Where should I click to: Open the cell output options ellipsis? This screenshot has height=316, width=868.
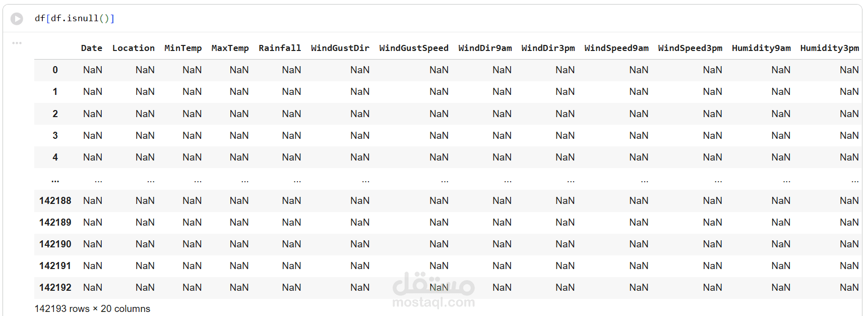tap(17, 43)
